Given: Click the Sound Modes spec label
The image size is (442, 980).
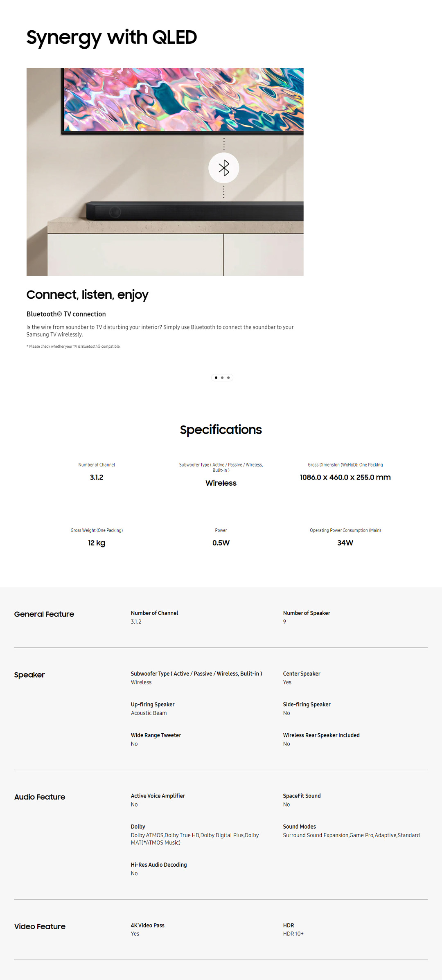Looking at the screenshot, I should [299, 827].
